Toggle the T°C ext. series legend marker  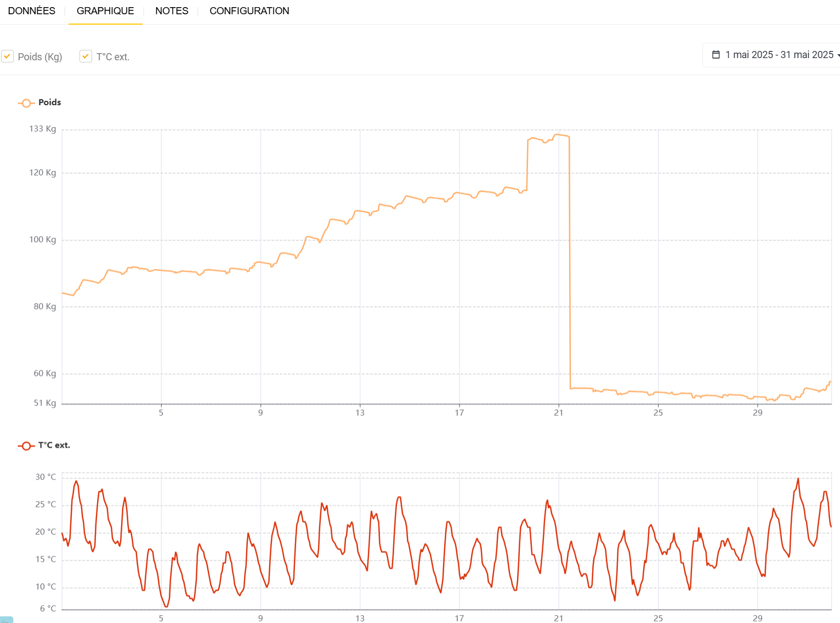26,446
